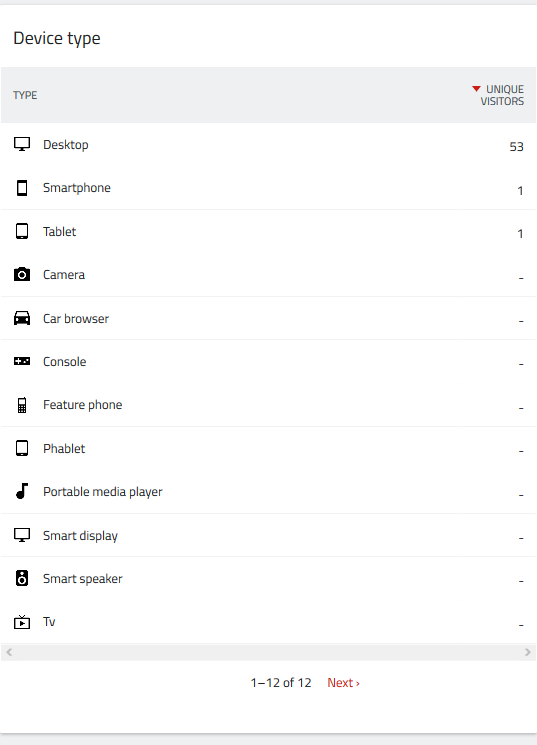Click the Tv icon
Viewport: 537px width, 745px height.
[22, 621]
